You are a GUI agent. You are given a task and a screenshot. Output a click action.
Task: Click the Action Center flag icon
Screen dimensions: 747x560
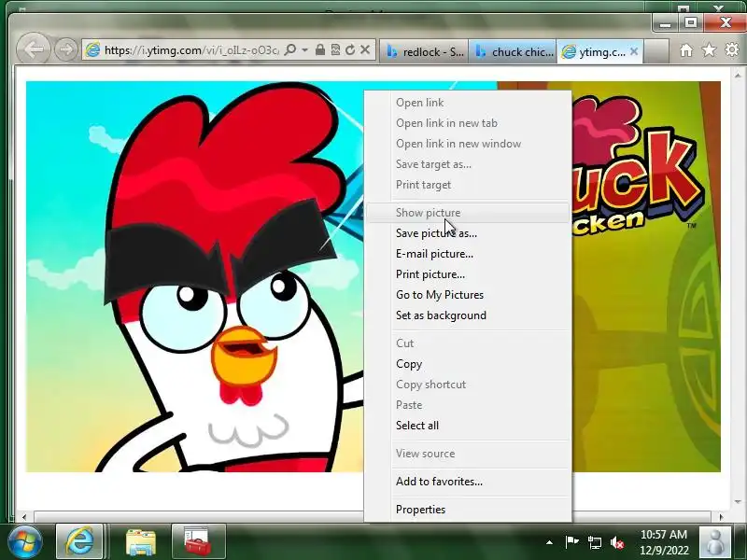tap(571, 542)
